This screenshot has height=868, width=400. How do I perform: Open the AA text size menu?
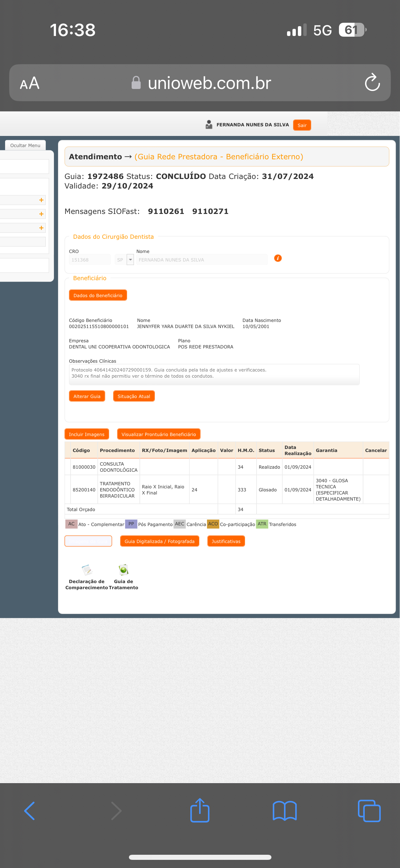click(30, 83)
